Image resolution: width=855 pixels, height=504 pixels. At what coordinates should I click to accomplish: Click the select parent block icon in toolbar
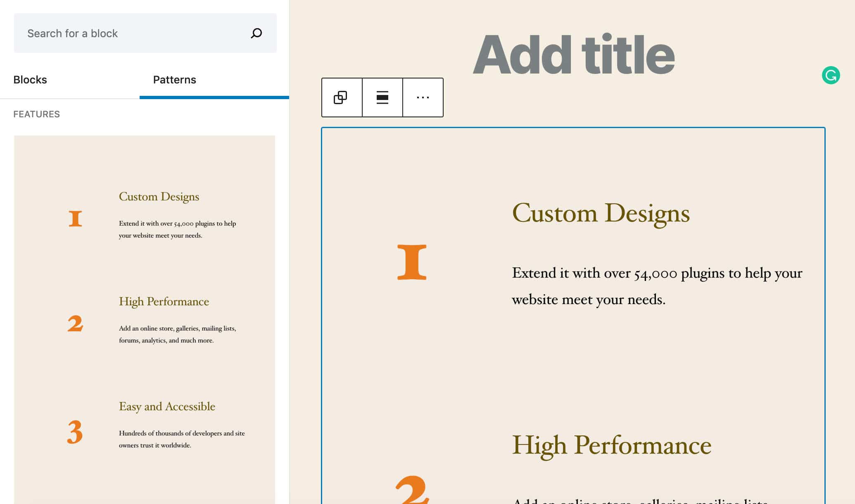tap(341, 97)
